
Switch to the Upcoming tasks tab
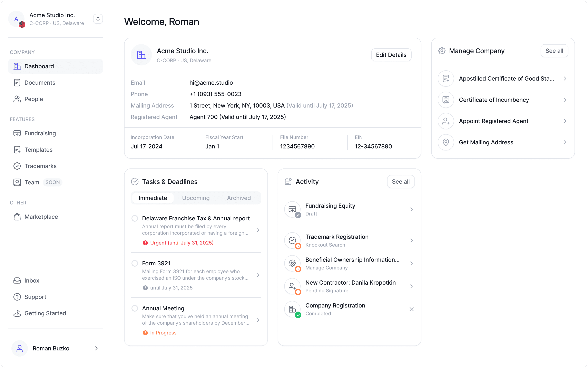tap(196, 198)
